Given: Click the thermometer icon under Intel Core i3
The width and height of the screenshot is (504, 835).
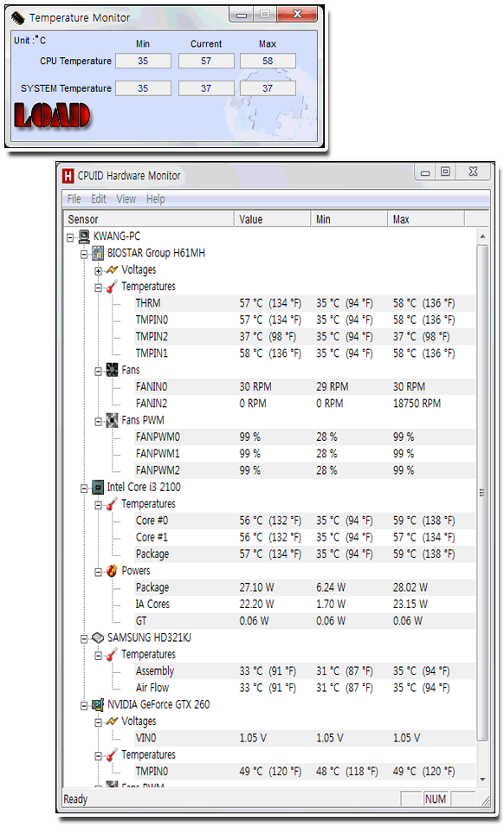Looking at the screenshot, I should coord(112,504).
